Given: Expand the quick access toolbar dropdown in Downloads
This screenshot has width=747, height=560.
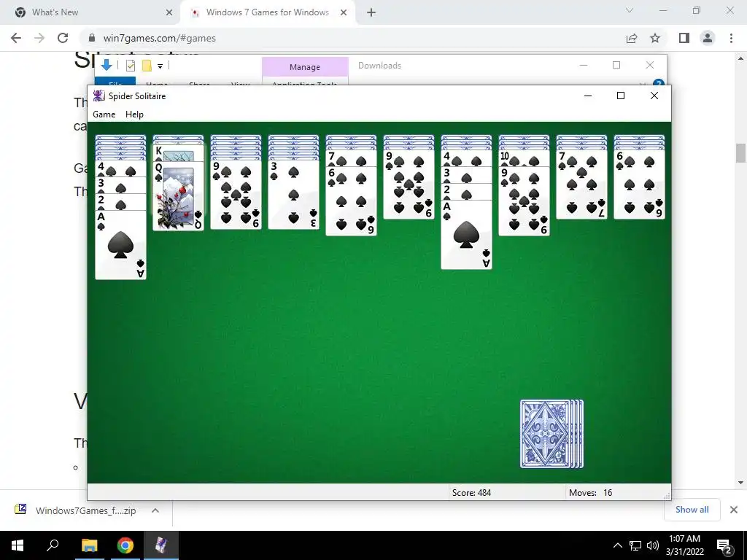Looking at the screenshot, I should (x=160, y=66).
